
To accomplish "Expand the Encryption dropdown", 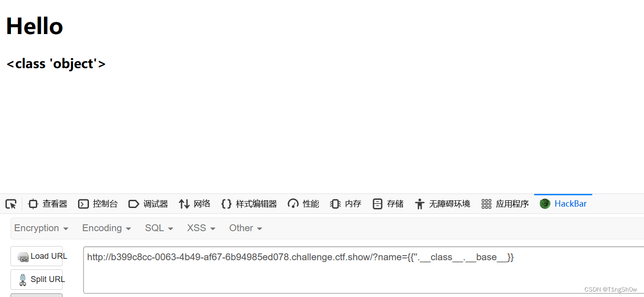I will pyautogui.click(x=41, y=228).
